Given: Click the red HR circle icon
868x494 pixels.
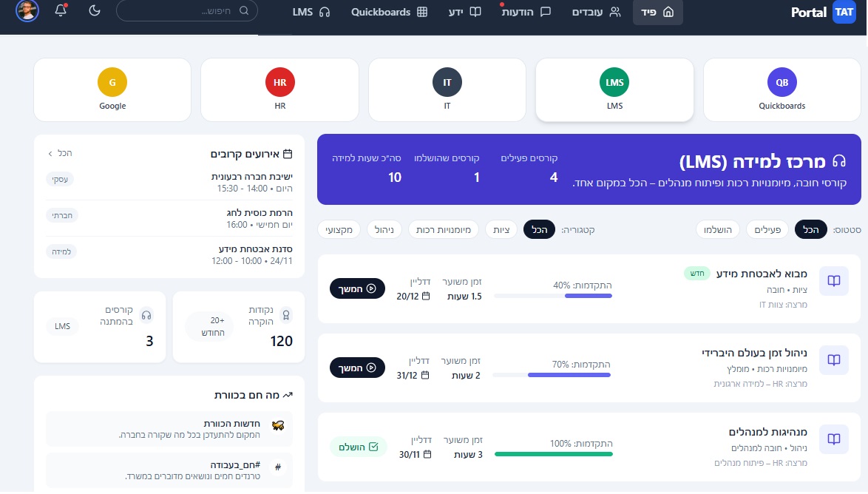Looking at the screenshot, I should point(279,82).
